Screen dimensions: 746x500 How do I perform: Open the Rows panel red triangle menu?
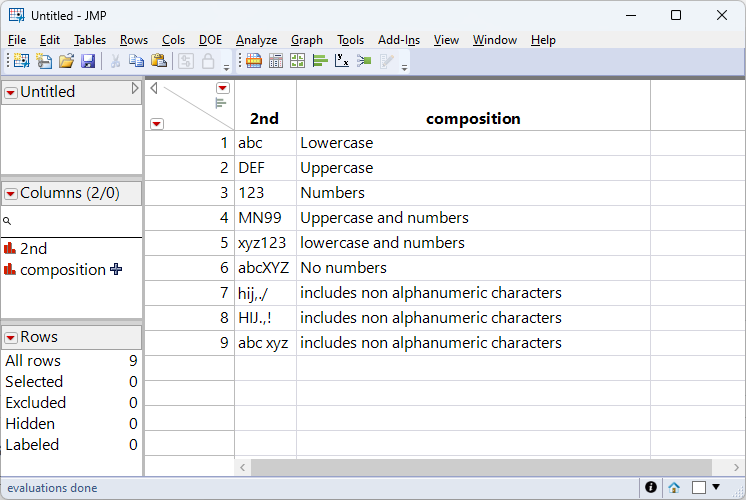tap(11, 338)
